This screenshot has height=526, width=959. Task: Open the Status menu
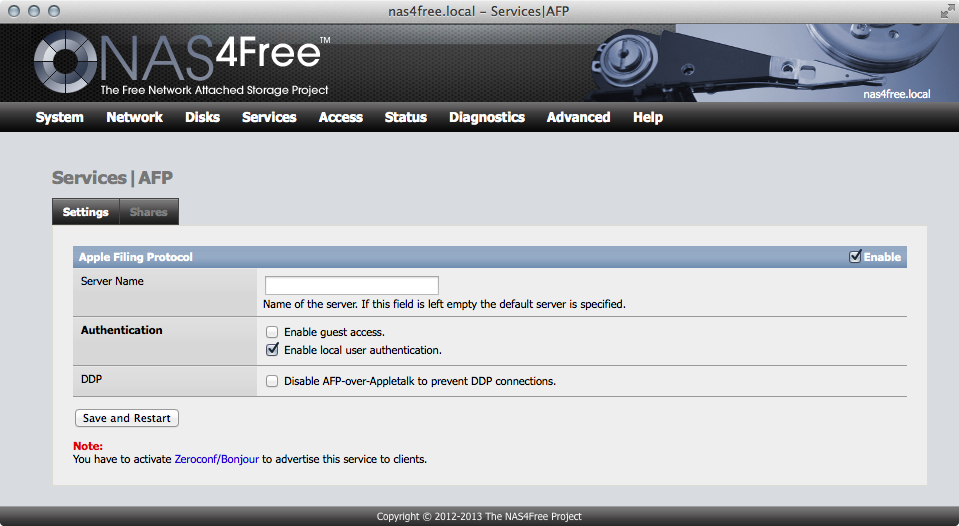[x=405, y=117]
